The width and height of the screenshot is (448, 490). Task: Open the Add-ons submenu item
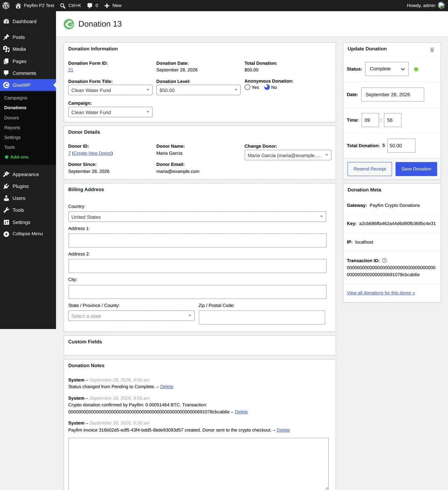tap(16, 157)
